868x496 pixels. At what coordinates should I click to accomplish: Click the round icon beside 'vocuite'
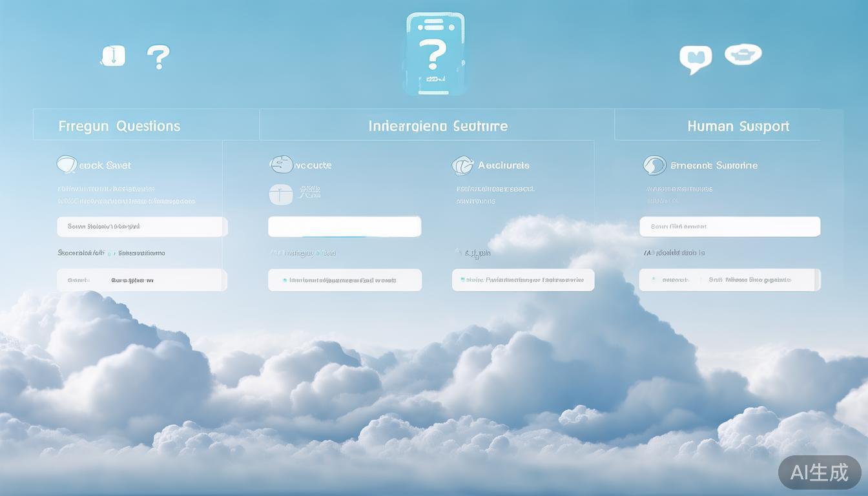pyautogui.click(x=281, y=165)
